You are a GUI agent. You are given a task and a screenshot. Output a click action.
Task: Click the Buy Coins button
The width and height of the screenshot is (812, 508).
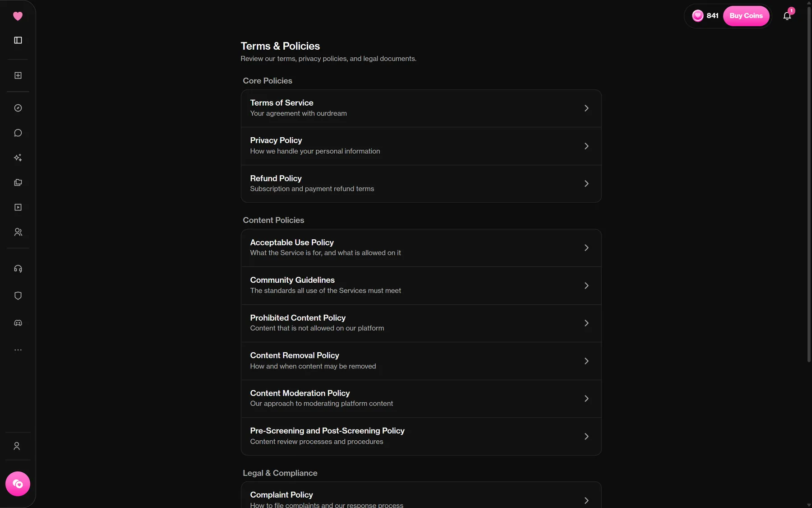pos(746,16)
